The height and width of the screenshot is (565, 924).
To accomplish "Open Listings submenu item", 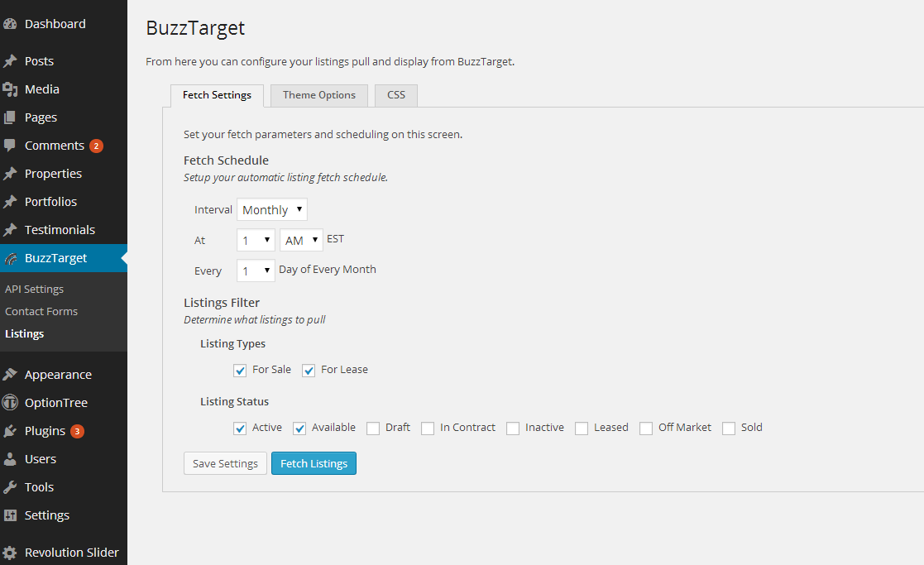I will pyautogui.click(x=24, y=334).
